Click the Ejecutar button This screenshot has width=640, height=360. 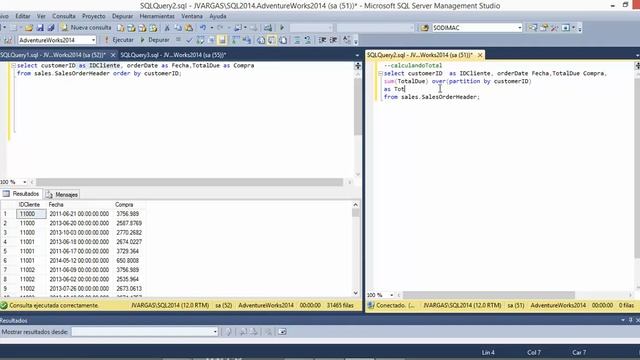pos(119,40)
